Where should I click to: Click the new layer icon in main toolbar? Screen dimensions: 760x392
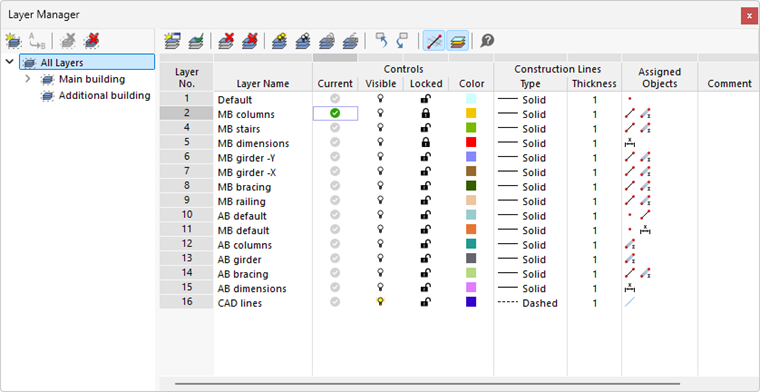pyautogui.click(x=172, y=41)
